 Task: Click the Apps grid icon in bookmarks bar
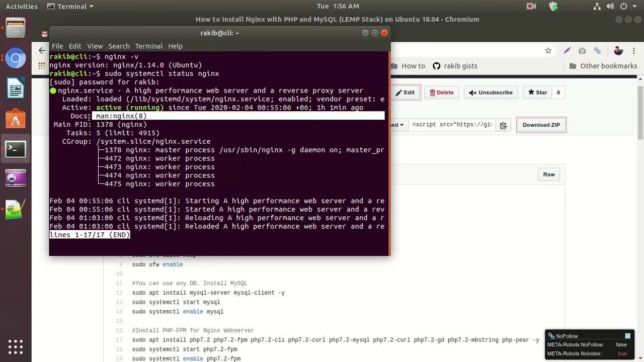[x=42, y=66]
